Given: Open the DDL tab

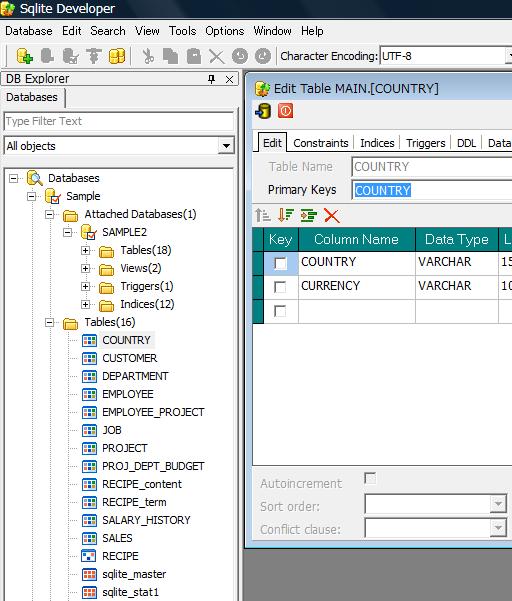Looking at the screenshot, I should point(466,143).
